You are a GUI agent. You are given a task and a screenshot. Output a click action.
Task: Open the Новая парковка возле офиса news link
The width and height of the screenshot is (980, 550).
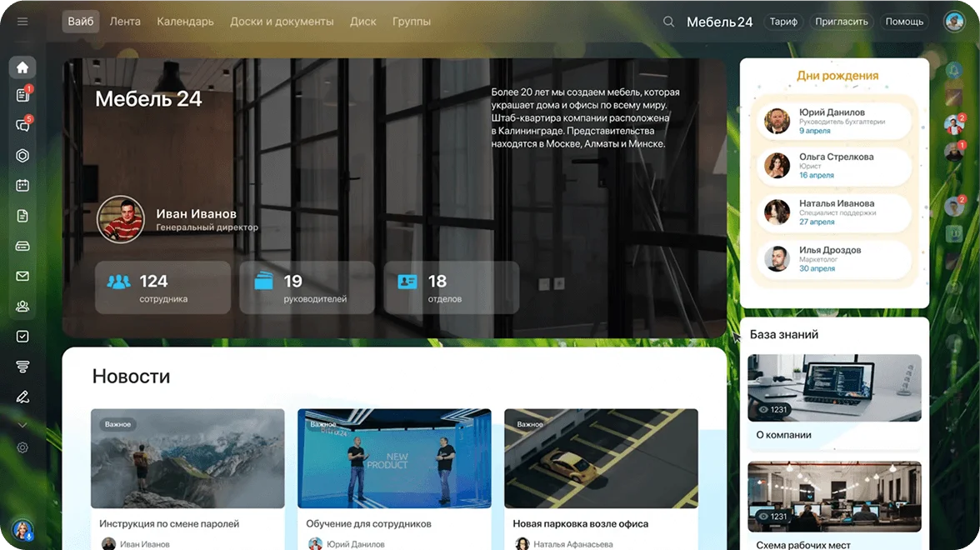tap(580, 524)
